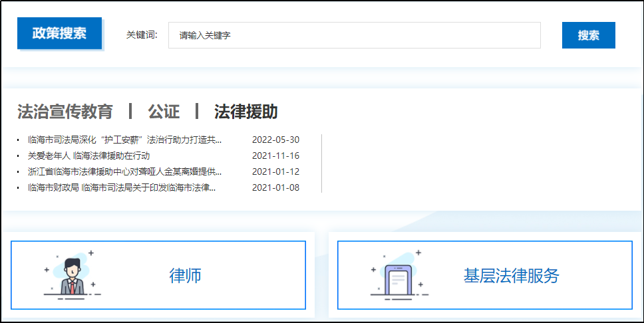The width and height of the screenshot is (644, 323).
Task: Open the 律师 service card text
Action: click(x=185, y=276)
